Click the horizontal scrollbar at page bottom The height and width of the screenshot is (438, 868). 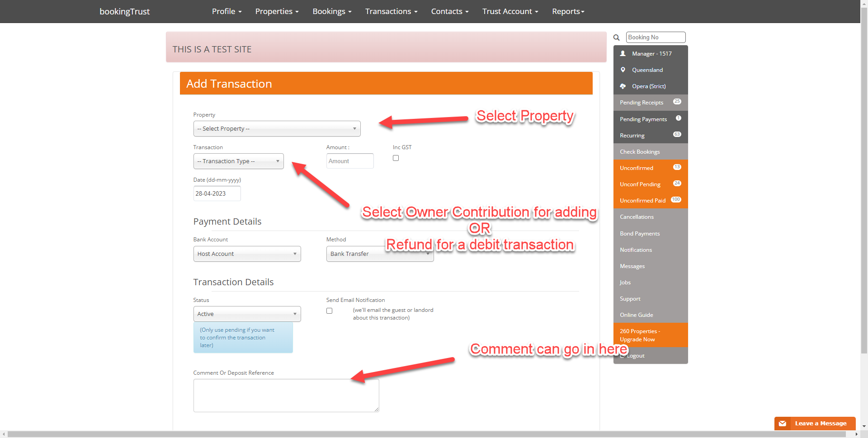tap(426, 434)
